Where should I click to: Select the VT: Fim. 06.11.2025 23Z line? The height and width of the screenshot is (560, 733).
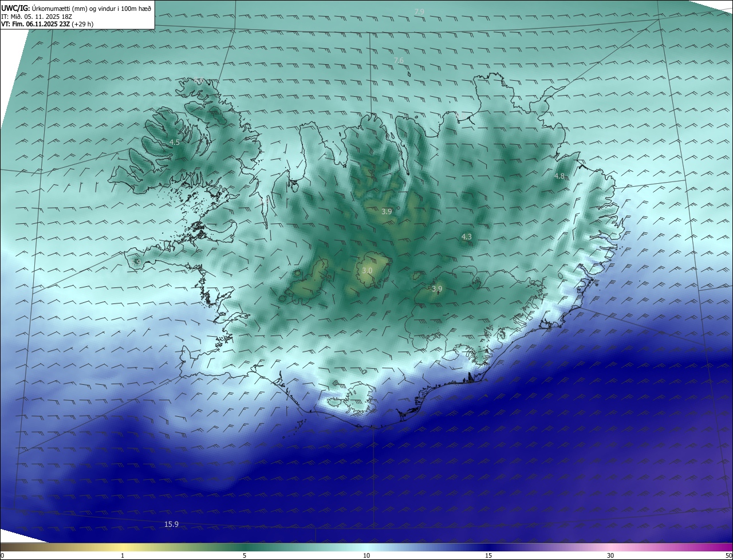(x=47, y=24)
